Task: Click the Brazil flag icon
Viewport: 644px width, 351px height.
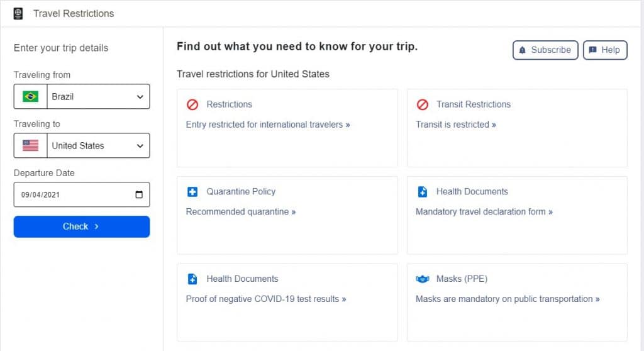Action: (x=30, y=97)
